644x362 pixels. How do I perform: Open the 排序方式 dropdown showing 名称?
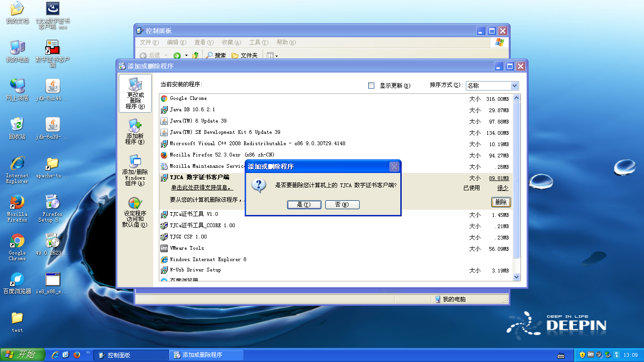[x=492, y=86]
